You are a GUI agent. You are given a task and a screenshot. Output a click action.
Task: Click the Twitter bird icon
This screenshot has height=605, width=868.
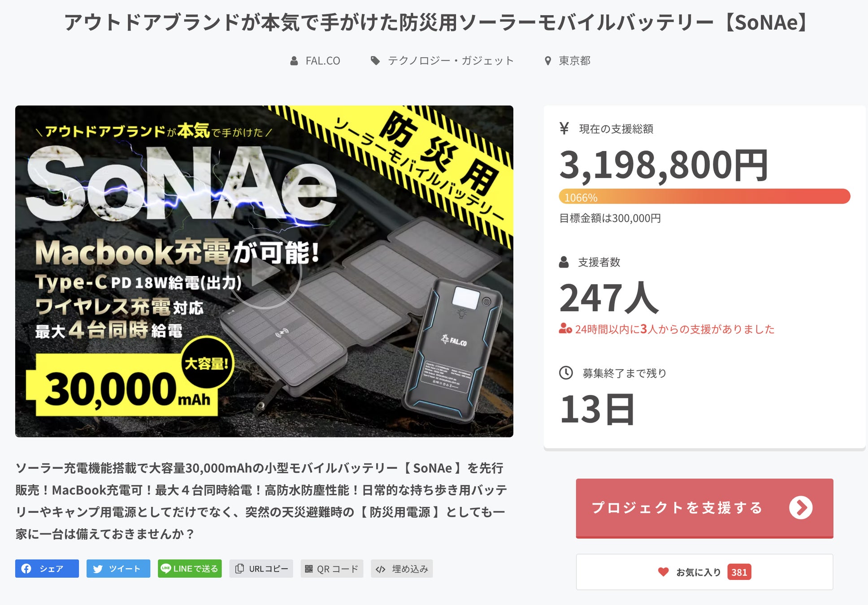click(x=98, y=569)
